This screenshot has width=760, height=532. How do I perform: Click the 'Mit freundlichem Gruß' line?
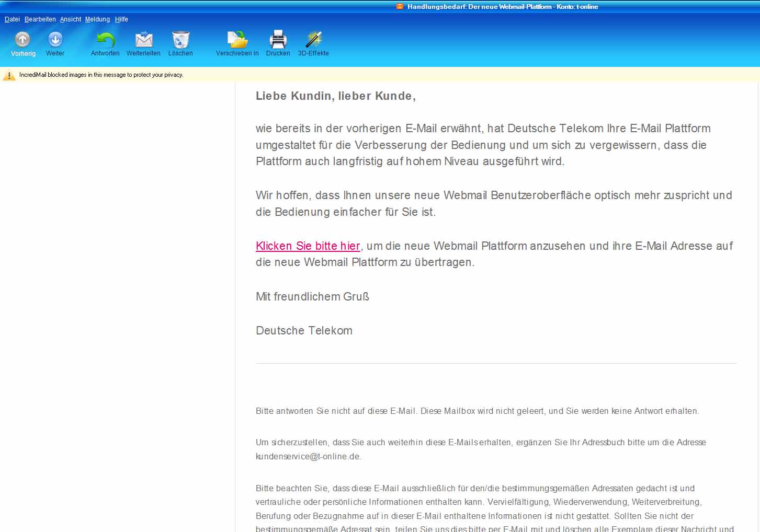[x=312, y=297]
